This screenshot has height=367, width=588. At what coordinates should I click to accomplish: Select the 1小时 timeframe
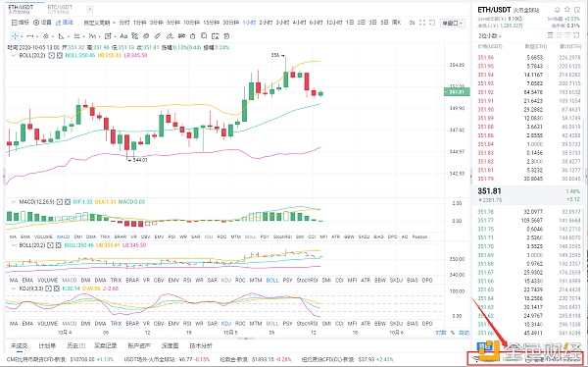coord(249,23)
